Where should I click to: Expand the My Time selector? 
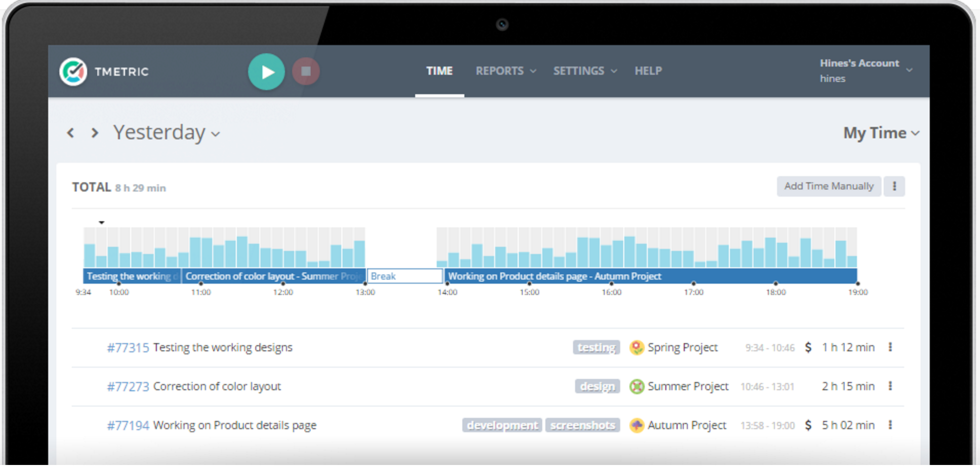(x=881, y=133)
